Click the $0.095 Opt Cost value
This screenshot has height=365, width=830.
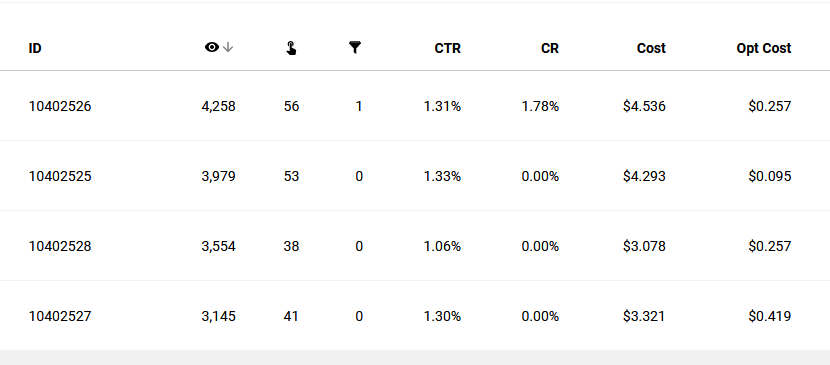click(770, 176)
